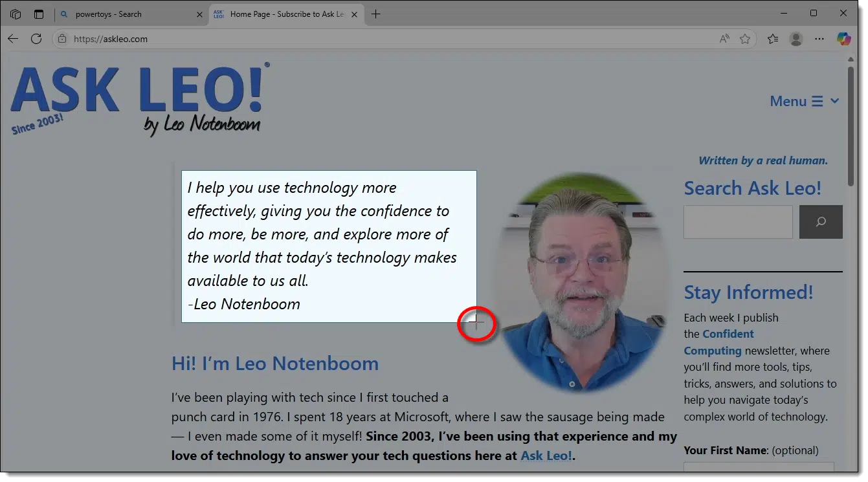The image size is (868, 482).
Task: Maximize the browser window
Action: point(814,14)
